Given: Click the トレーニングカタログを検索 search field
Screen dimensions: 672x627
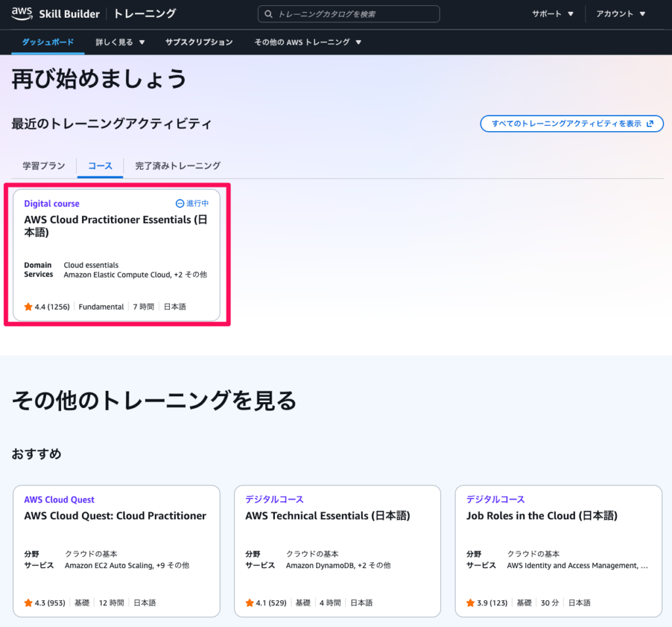Looking at the screenshot, I should pos(354,14).
